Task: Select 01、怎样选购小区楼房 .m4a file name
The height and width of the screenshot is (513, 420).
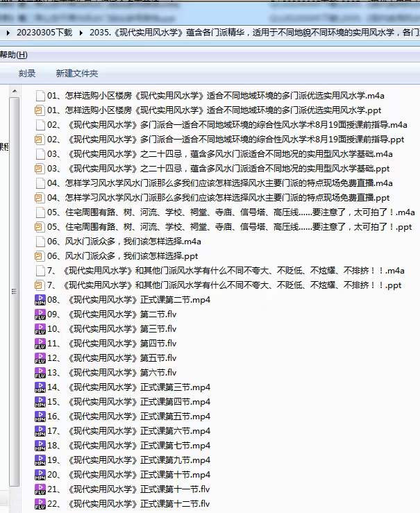Action: (216, 96)
